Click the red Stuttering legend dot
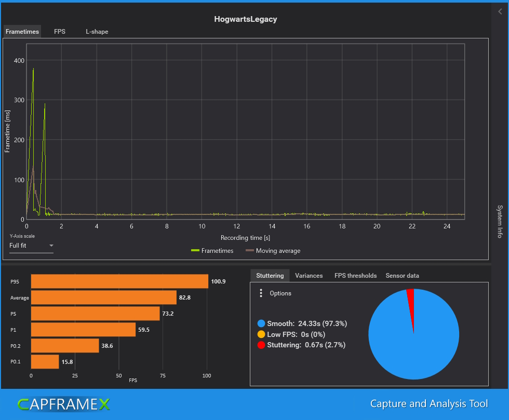Screen dimensions: 509x420 click(x=261, y=345)
